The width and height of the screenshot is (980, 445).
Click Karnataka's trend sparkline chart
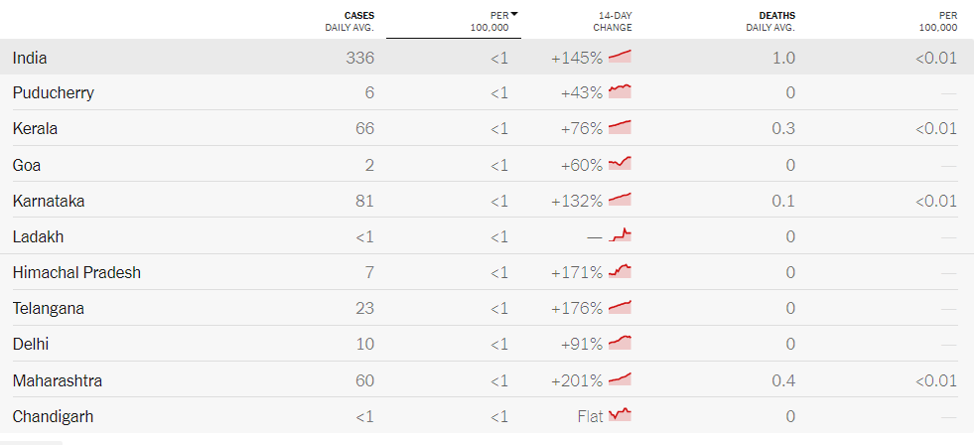click(x=620, y=200)
